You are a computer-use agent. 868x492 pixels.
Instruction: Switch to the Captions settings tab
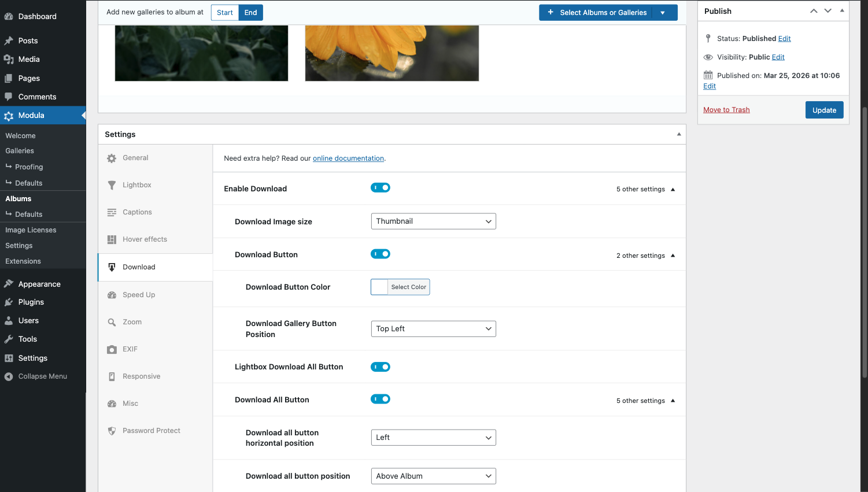137,212
